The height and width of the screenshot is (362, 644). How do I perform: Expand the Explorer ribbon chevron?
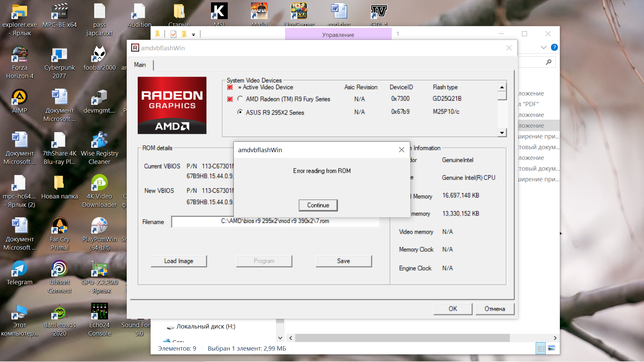(543, 48)
